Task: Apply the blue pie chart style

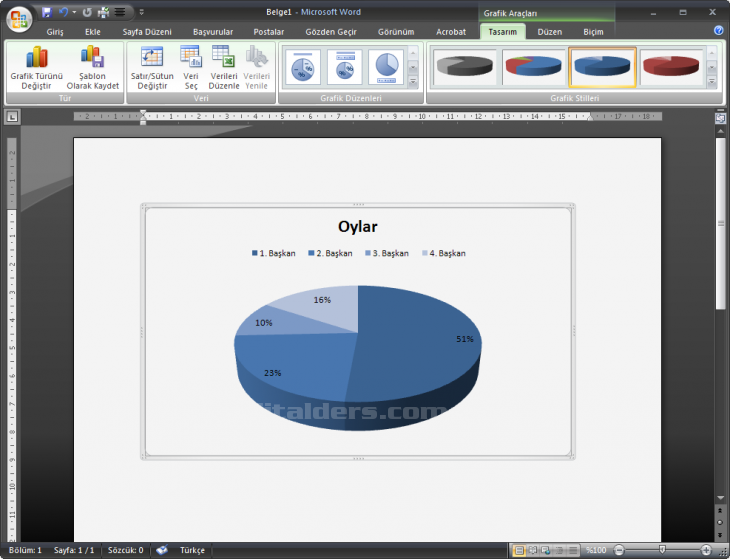Action: (602, 67)
